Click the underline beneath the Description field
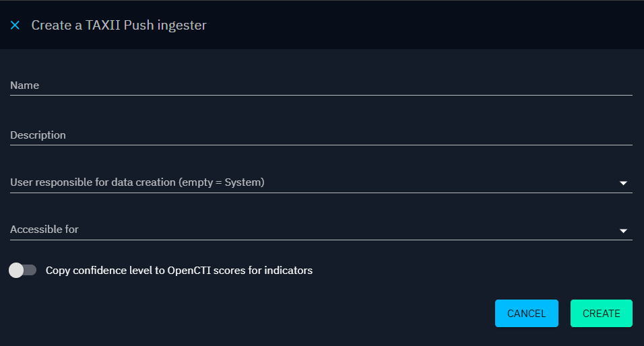 (321, 145)
